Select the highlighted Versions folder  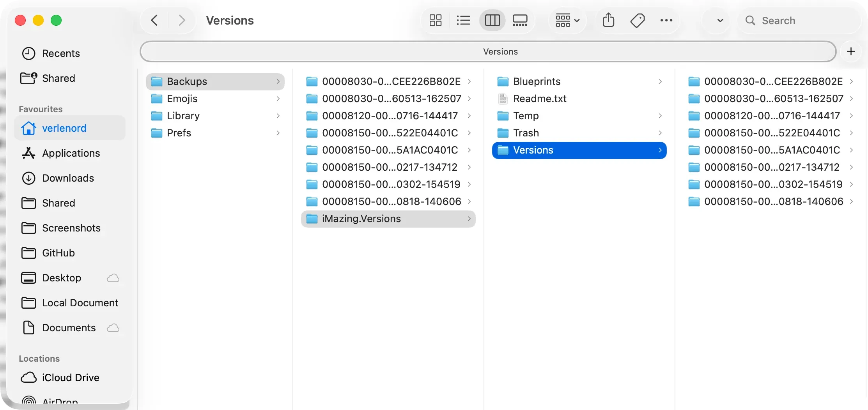pos(579,150)
